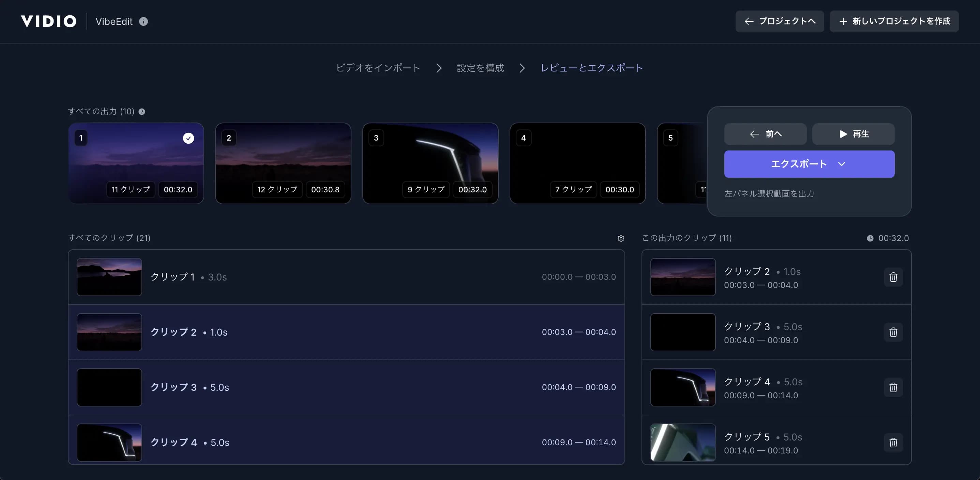
Task: Click the VIDIO logo
Action: coord(49,21)
